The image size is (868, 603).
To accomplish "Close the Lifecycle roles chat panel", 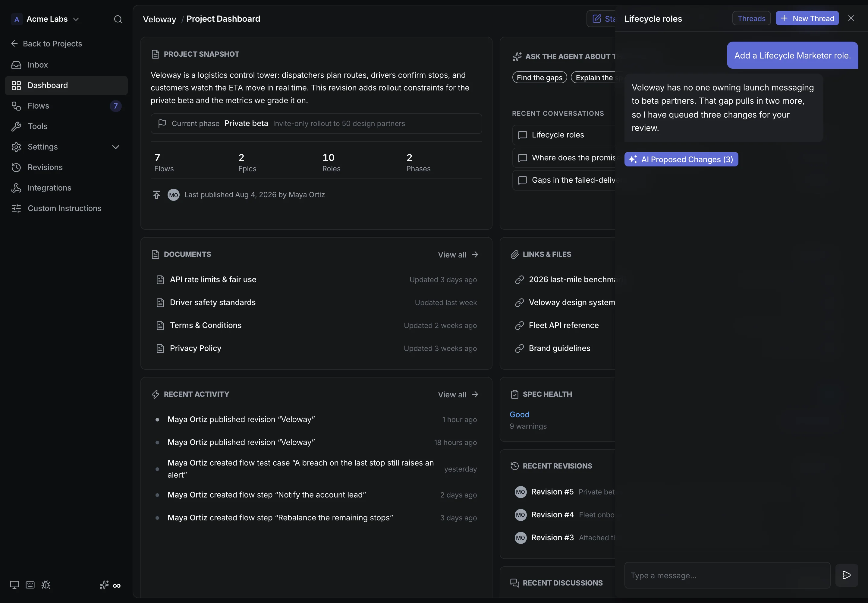I will point(851,18).
